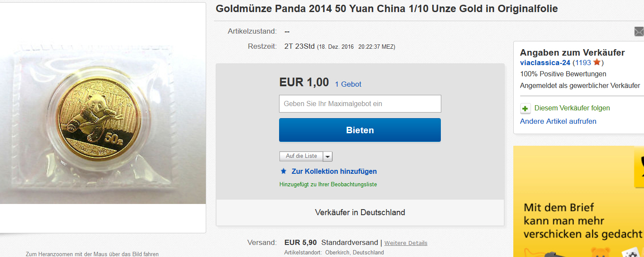This screenshot has height=257, width=644.
Task: Click the blue collection star icon
Action: click(283, 171)
